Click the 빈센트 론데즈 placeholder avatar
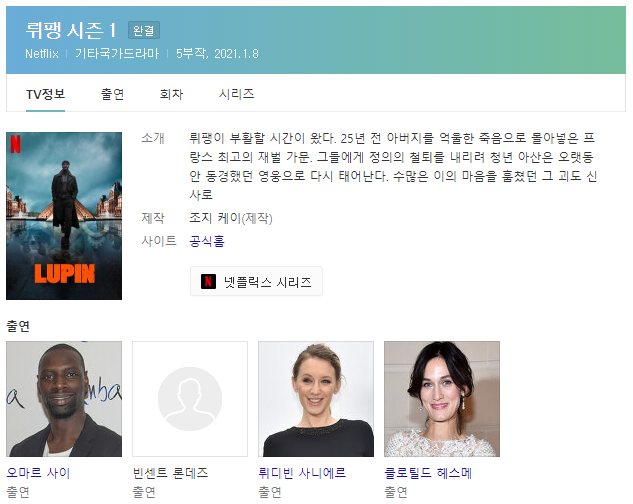The width and height of the screenshot is (633, 504). coord(190,399)
